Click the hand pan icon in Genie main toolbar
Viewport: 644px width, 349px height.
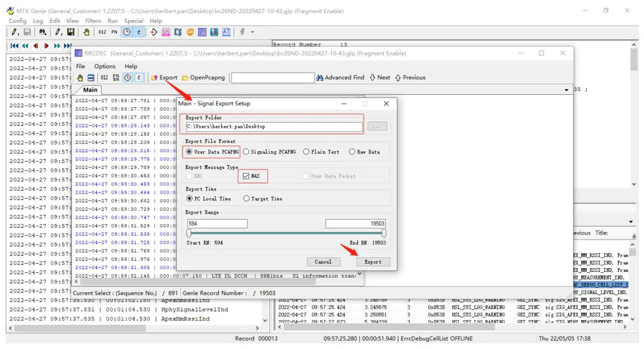[x=87, y=32]
